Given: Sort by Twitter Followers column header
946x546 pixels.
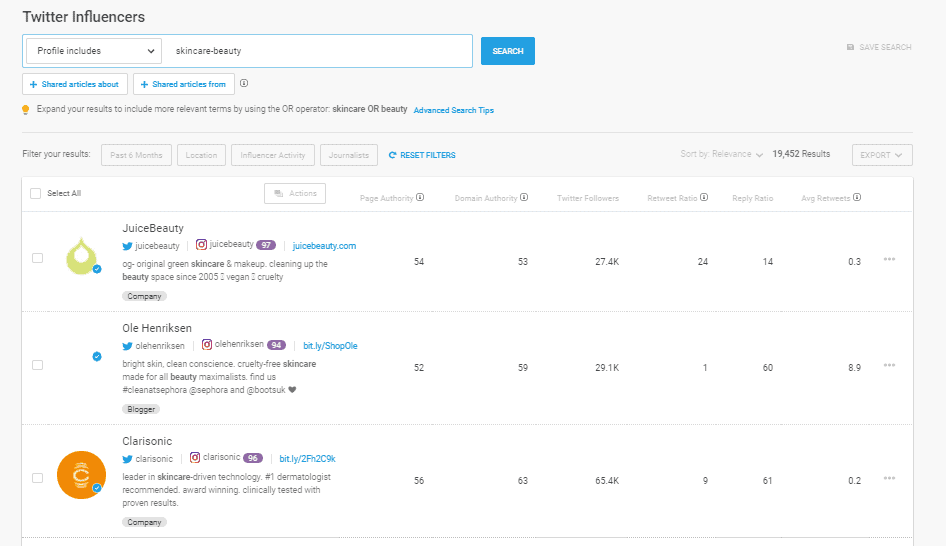Looking at the screenshot, I should (x=588, y=198).
